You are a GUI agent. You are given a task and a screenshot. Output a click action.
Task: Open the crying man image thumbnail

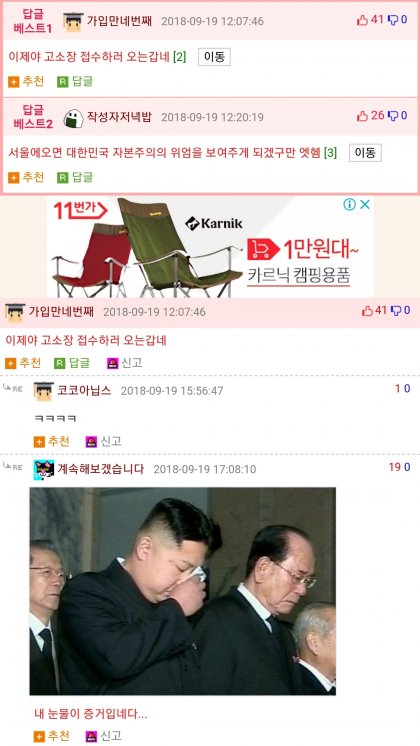click(x=183, y=591)
